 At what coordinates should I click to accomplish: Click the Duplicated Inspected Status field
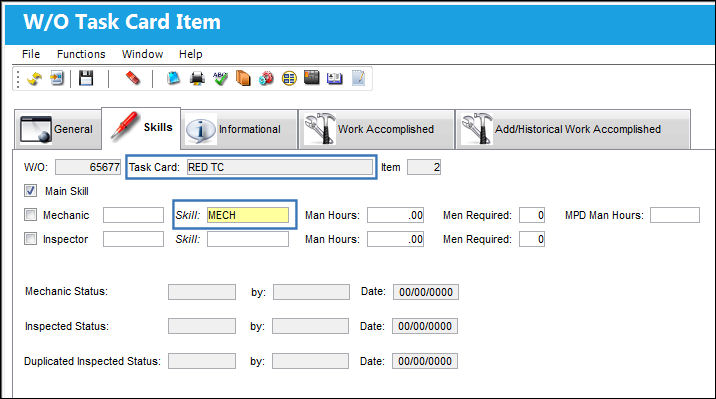click(x=202, y=361)
